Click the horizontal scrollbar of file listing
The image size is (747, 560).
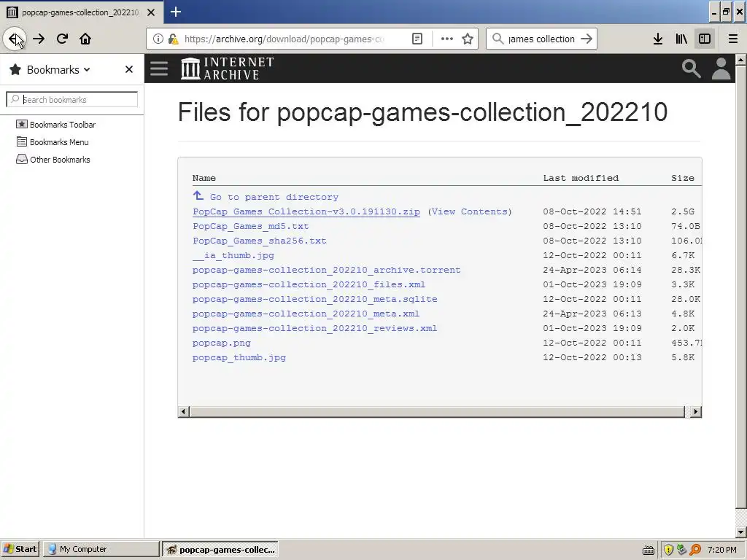point(437,411)
